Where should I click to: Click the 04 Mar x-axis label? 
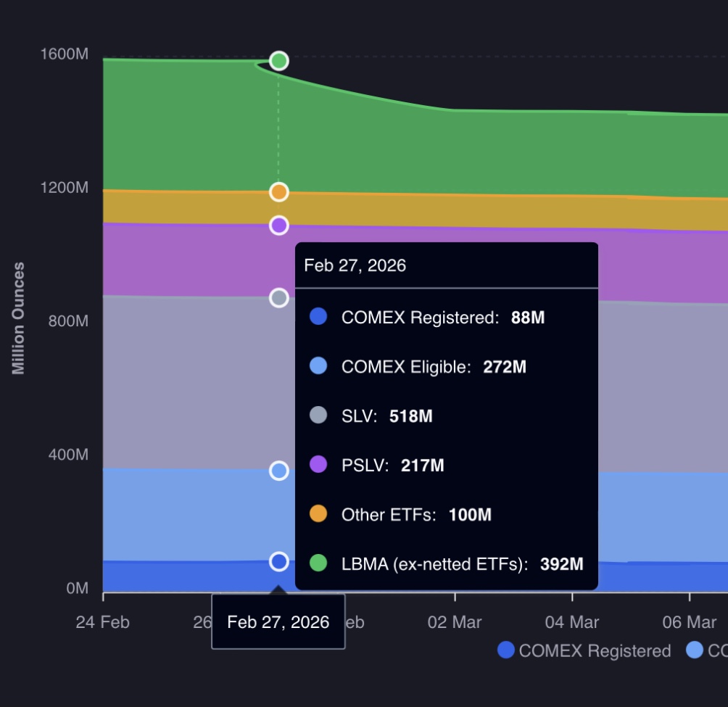[573, 622]
